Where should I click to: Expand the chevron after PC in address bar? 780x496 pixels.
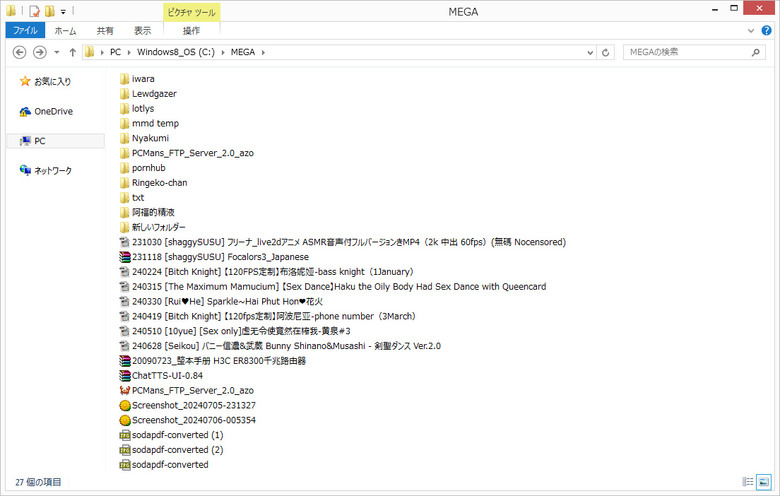tap(129, 52)
